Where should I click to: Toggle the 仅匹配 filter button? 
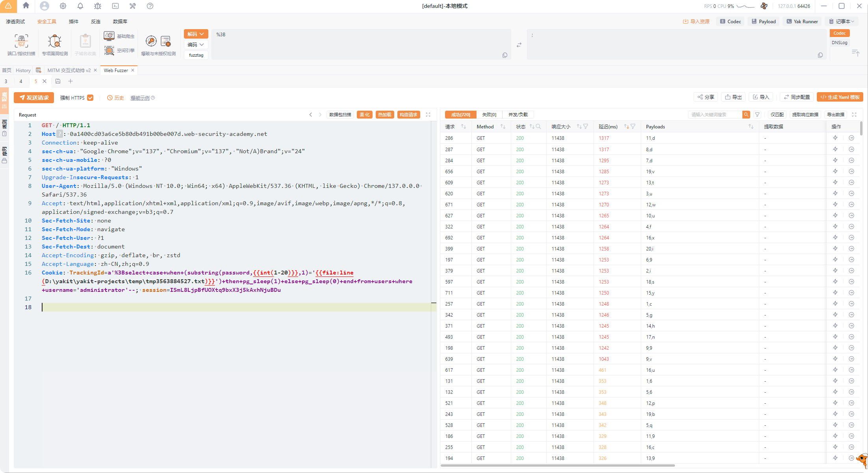pyautogui.click(x=777, y=115)
